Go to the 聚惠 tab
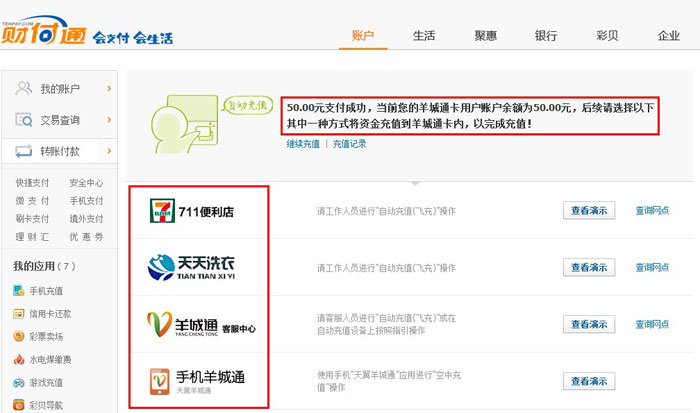The image size is (700, 413). click(x=485, y=35)
